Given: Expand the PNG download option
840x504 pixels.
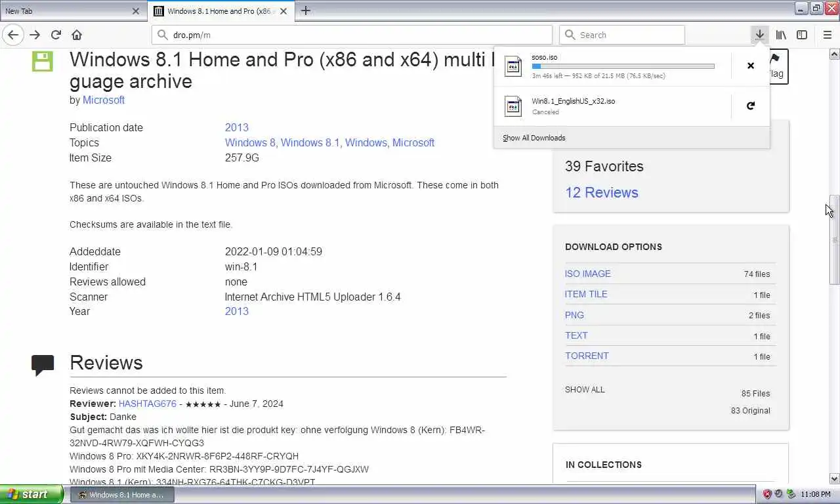Looking at the screenshot, I should (574, 315).
